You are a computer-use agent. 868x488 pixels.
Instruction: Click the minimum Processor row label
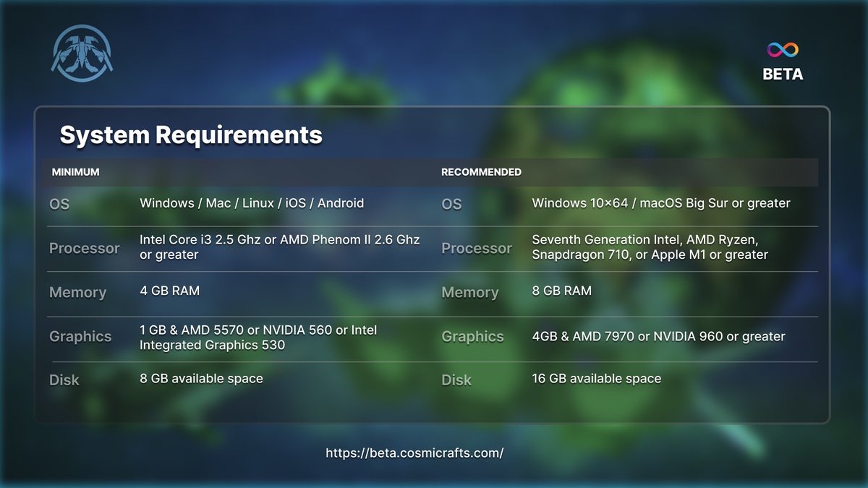84,248
